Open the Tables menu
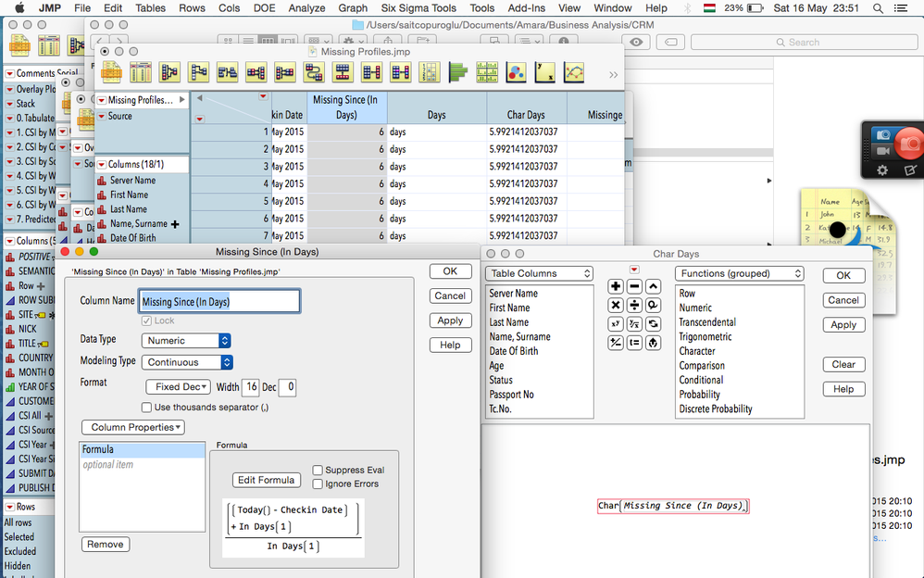 point(150,8)
